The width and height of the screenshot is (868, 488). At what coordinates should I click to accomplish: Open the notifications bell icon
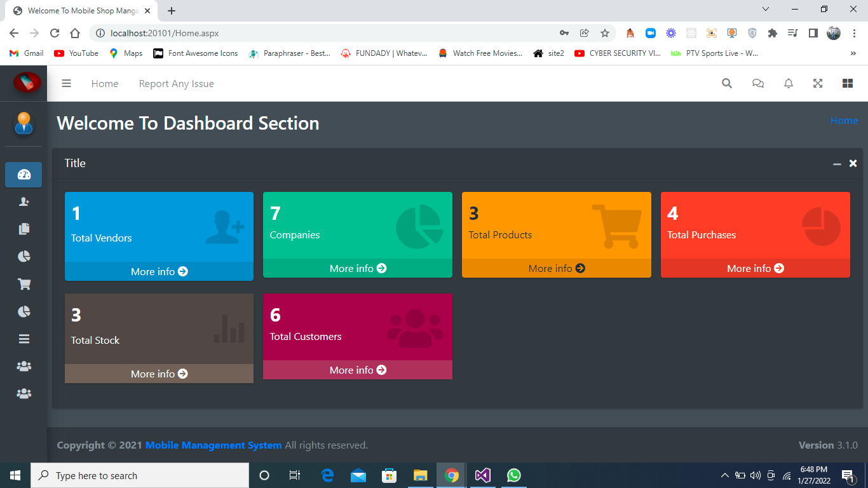click(x=788, y=83)
